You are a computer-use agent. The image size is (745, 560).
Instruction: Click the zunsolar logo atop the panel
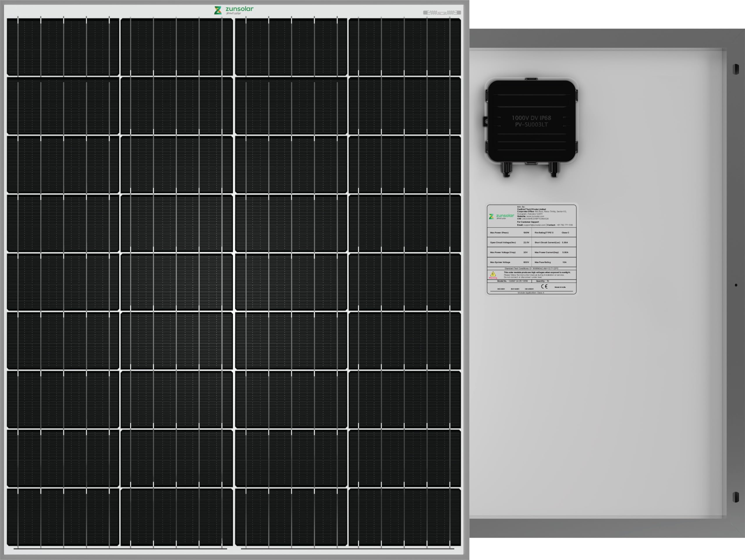(x=233, y=10)
